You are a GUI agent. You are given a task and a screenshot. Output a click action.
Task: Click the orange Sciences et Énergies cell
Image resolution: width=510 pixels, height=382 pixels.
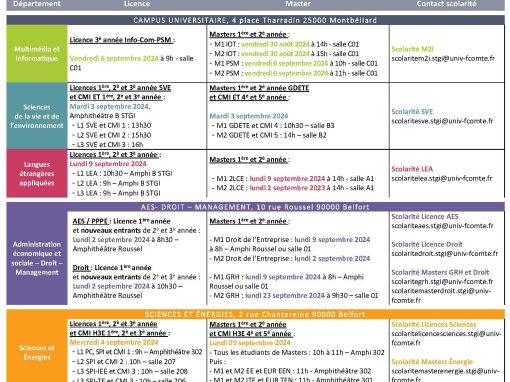click(x=37, y=352)
